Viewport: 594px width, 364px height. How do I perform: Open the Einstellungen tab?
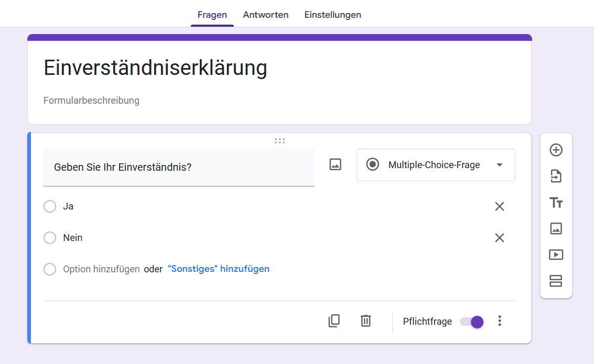coord(332,15)
